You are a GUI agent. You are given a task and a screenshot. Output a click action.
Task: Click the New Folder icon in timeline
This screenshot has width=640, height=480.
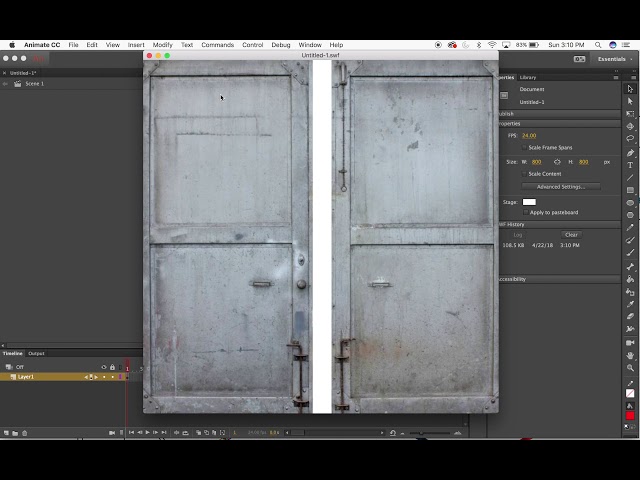tap(15, 433)
